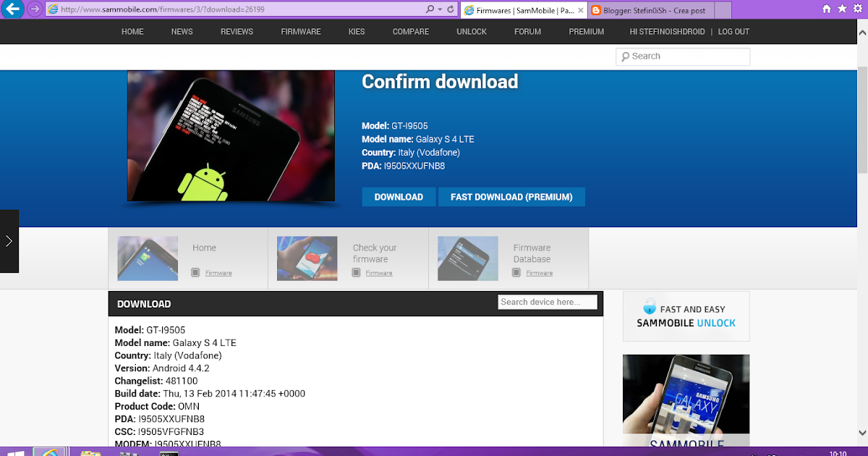Viewport: 868px width, 456px height.
Task: Click the Internet Explorer taskbar icon
Action: (51, 453)
